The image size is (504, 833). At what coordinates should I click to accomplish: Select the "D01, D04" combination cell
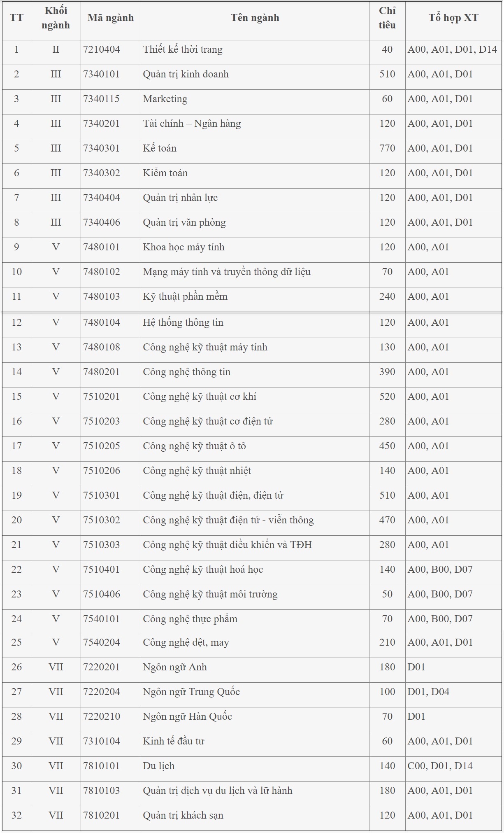coord(428,692)
